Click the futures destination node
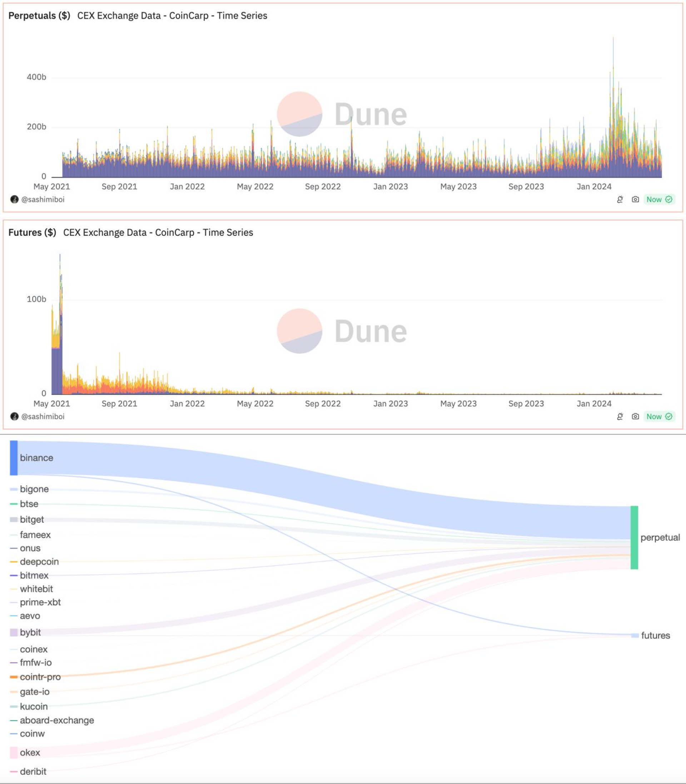The height and width of the screenshot is (784, 686). 635,635
